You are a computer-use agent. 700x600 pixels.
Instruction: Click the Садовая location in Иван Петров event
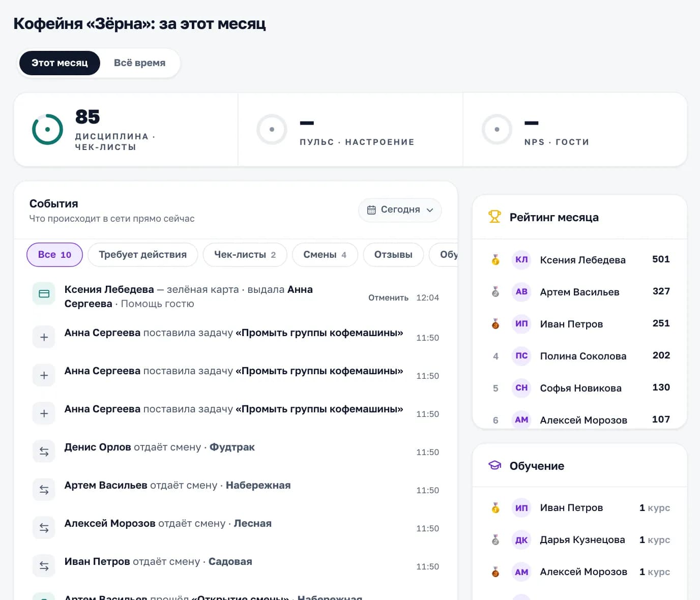pos(230,562)
